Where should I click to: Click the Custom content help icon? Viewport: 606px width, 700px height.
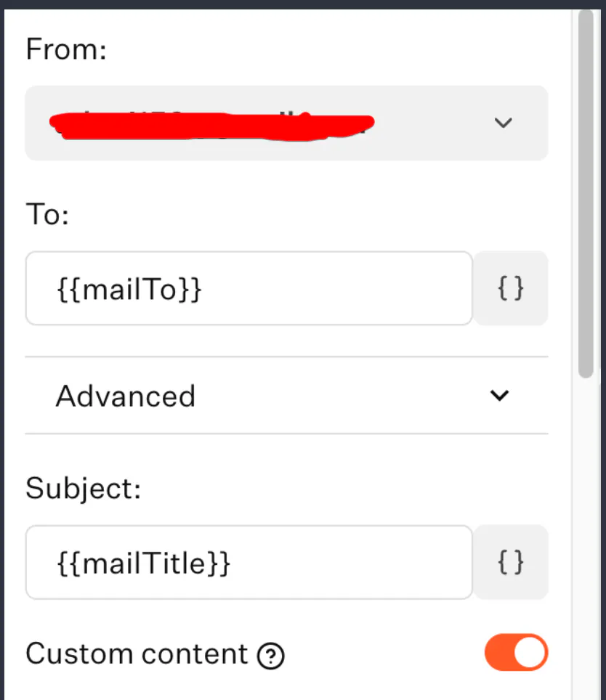pyautogui.click(x=271, y=656)
